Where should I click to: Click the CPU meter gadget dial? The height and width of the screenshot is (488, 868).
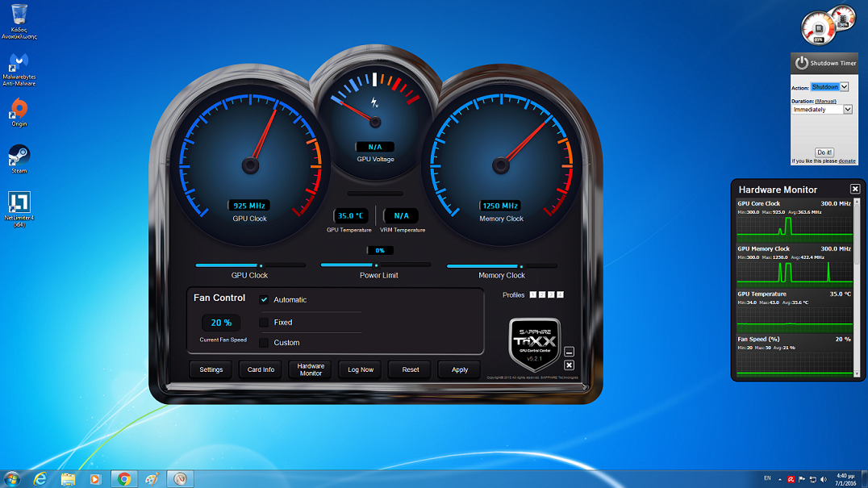(x=818, y=29)
